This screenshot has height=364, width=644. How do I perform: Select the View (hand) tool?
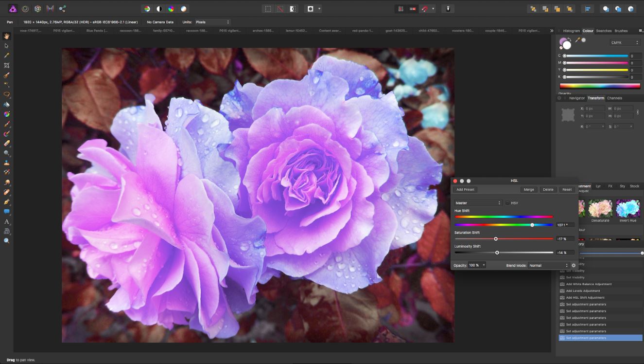7,36
